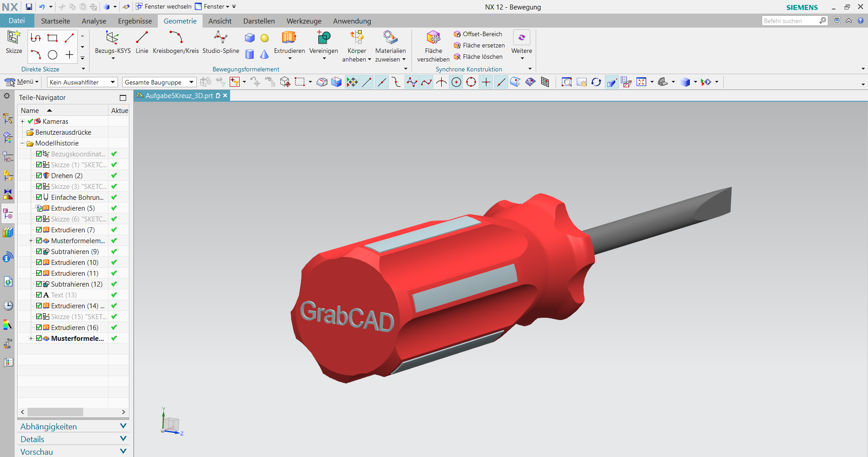Uncheck the Drehen (2) feature checkbox
This screenshot has width=868, height=457.
coord(39,175)
